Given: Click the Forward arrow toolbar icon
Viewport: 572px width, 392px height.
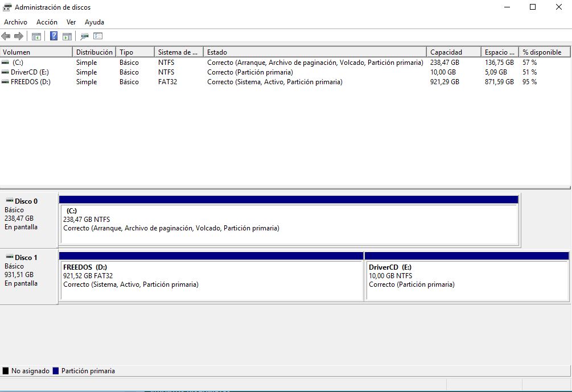Looking at the screenshot, I should pos(18,36).
